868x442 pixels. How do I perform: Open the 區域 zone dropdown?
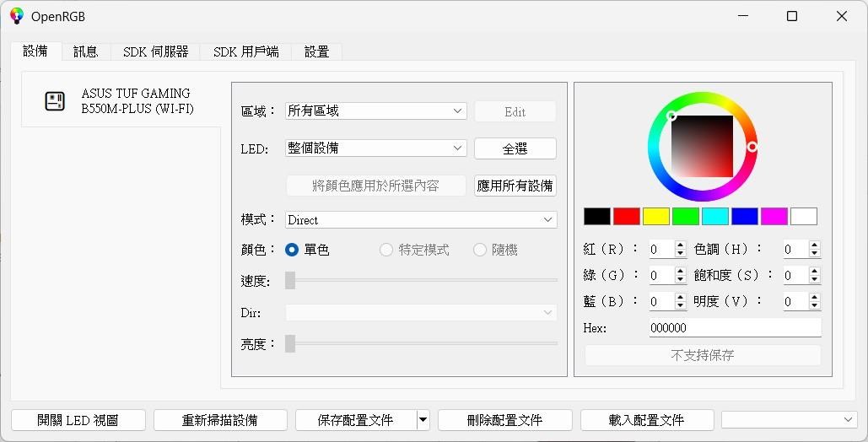coord(376,110)
